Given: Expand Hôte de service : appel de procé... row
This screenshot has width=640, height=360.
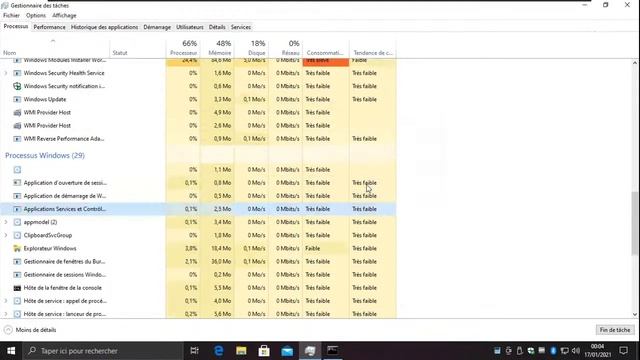Looking at the screenshot, I should tap(6, 301).
